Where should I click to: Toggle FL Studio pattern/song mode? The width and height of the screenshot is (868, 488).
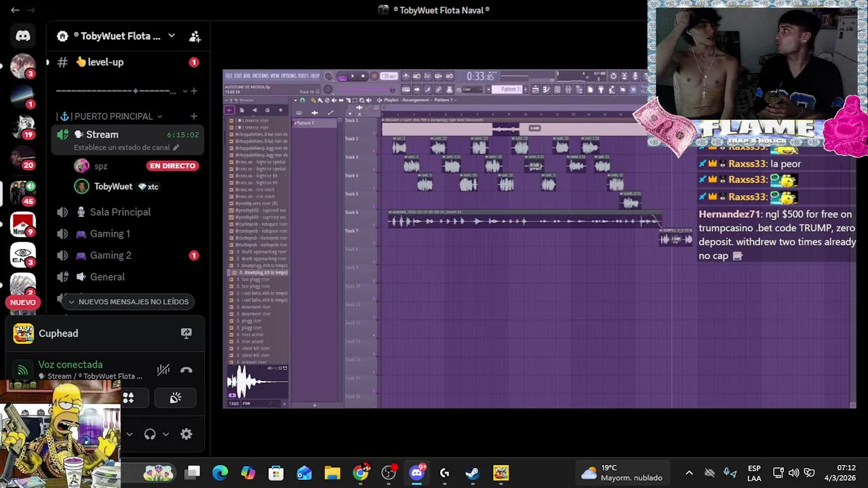[x=342, y=76]
